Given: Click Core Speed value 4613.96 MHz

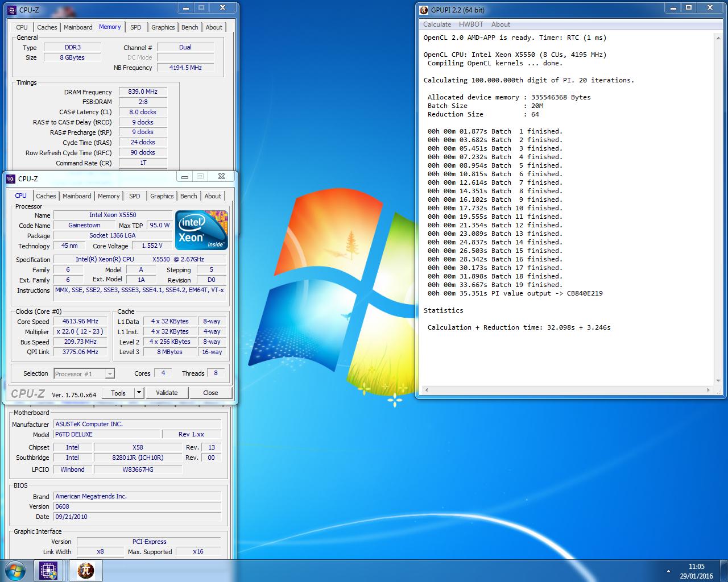Looking at the screenshot, I should [x=80, y=321].
